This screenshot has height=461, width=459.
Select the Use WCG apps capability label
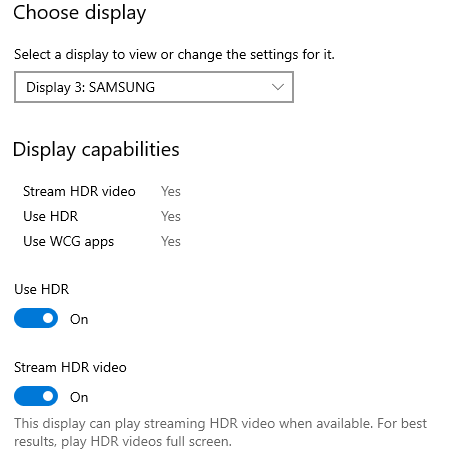click(x=69, y=242)
